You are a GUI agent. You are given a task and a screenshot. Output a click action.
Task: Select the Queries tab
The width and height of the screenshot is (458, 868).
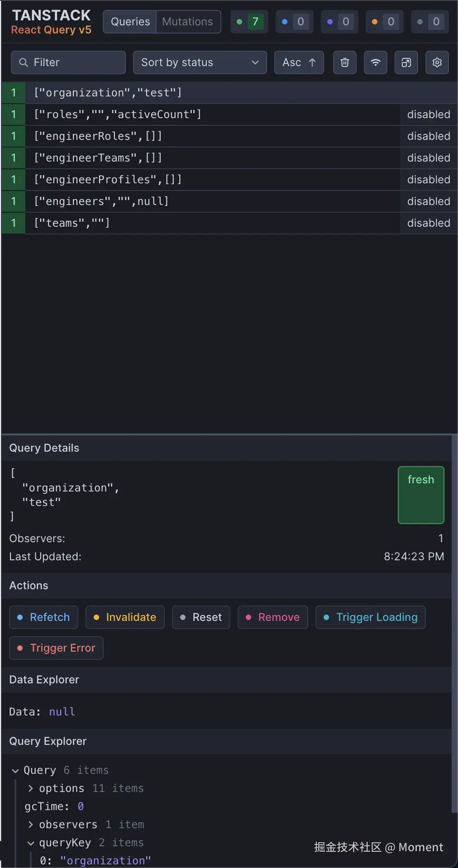point(130,22)
